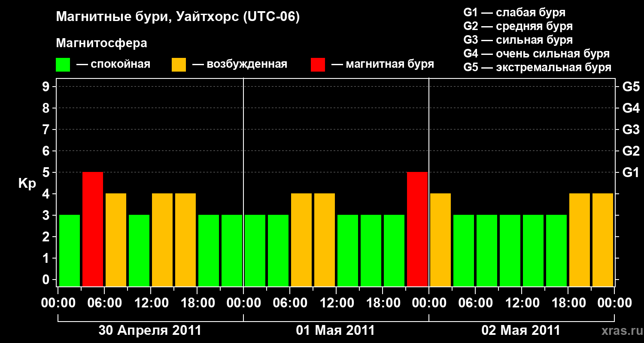
Task: Select the green 12:00–15:00 bar on 01 May
Action: coord(348,250)
